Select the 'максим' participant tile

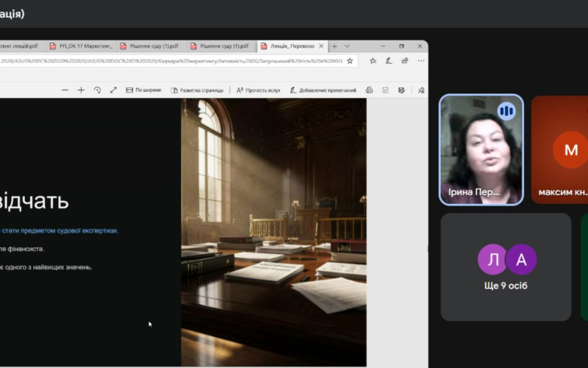(x=559, y=150)
